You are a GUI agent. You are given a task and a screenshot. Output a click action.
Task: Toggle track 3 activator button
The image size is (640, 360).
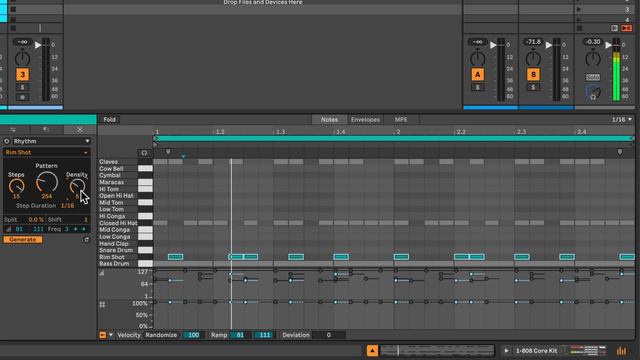(22, 74)
